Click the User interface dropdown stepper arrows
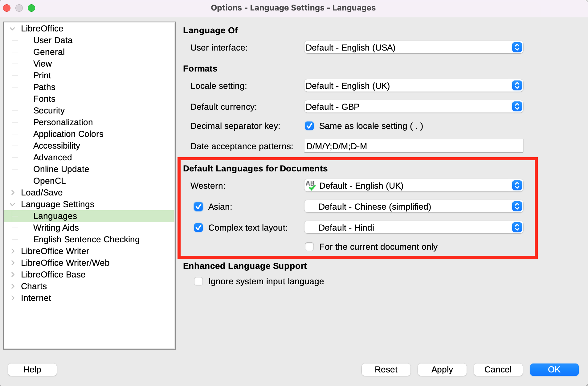Screen dimensions: 588x386 (517, 47)
